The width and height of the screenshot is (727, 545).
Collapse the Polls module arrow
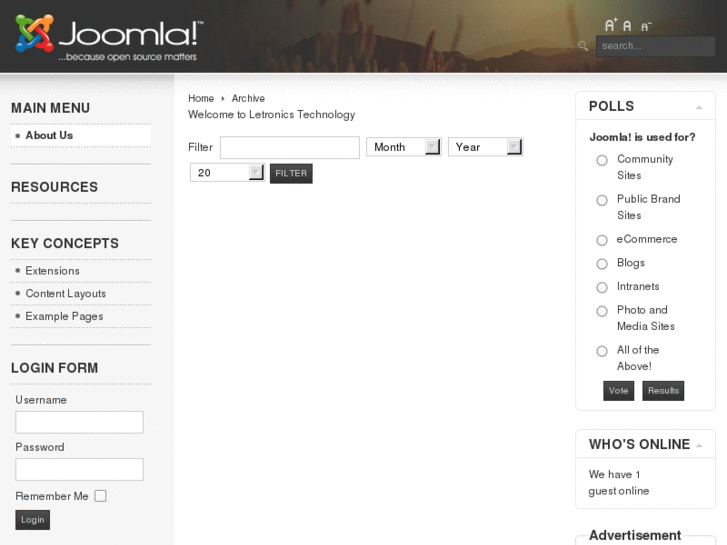(699, 107)
